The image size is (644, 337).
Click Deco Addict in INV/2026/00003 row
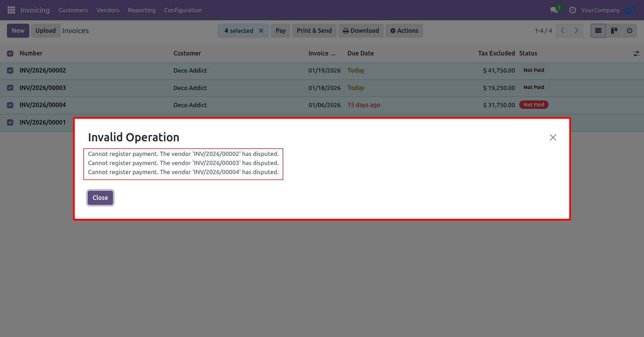coord(190,88)
